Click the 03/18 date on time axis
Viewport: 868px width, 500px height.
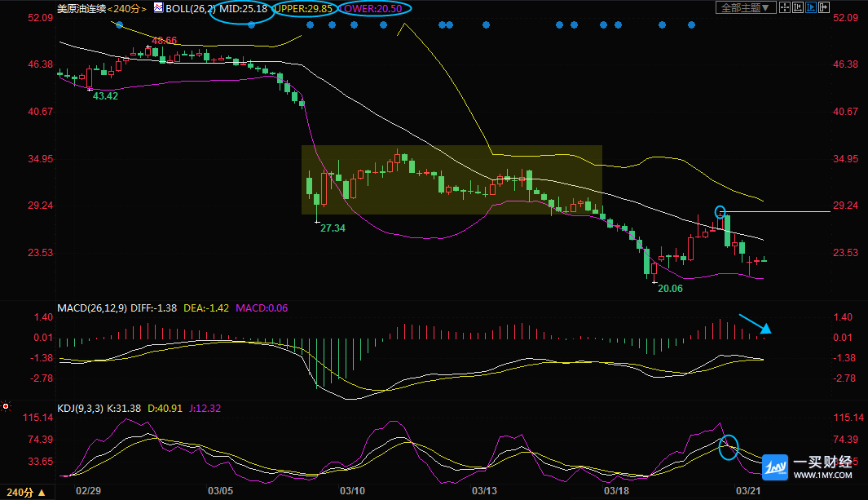tap(616, 490)
